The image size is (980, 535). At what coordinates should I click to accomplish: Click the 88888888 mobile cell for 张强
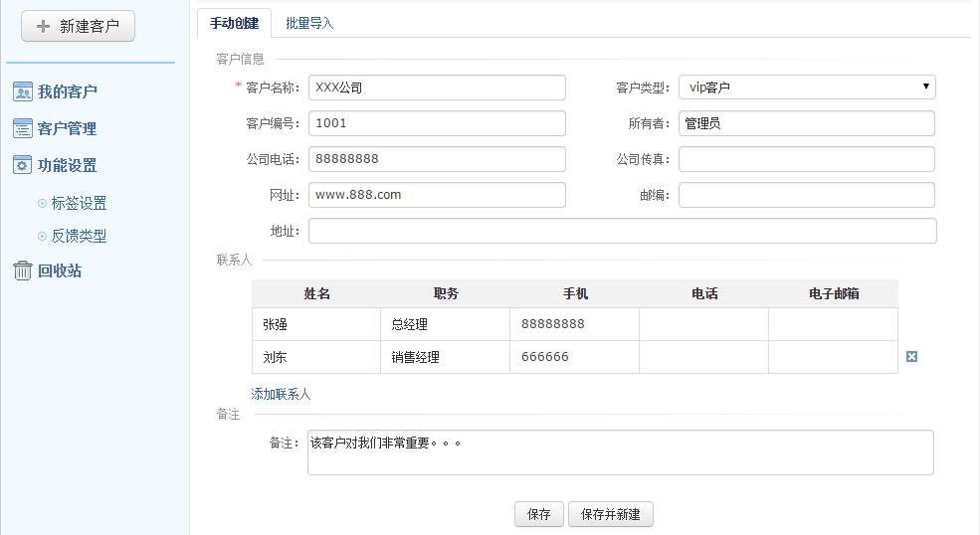pos(575,324)
